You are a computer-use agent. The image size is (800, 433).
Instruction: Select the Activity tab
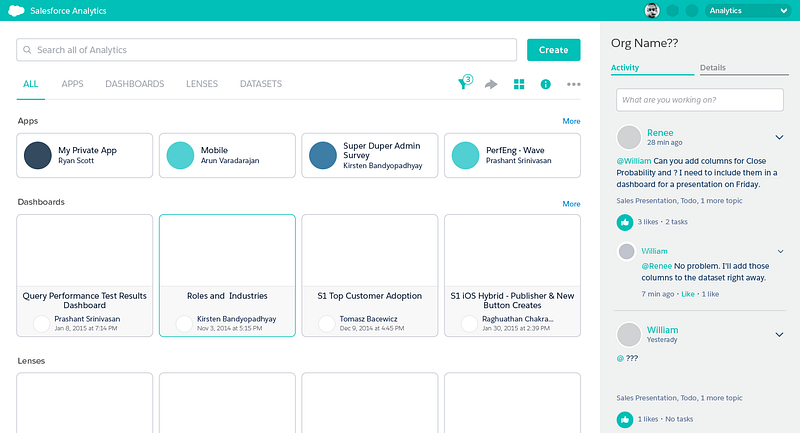[x=653, y=68]
